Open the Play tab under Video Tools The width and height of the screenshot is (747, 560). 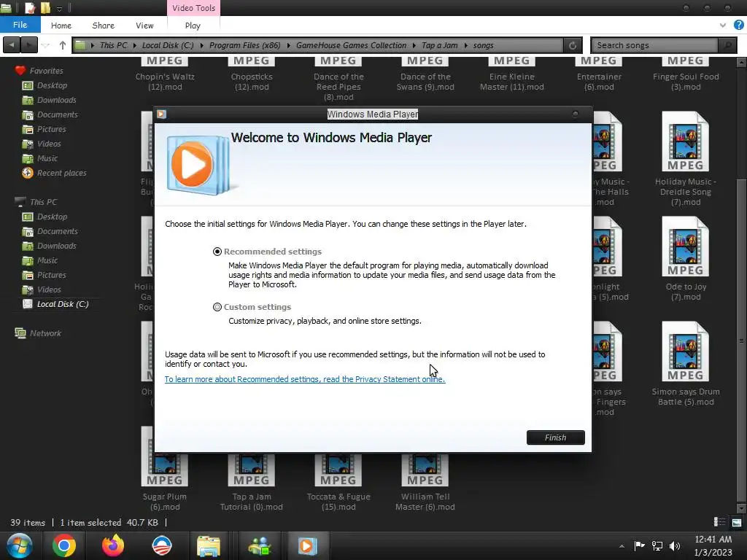[193, 26]
